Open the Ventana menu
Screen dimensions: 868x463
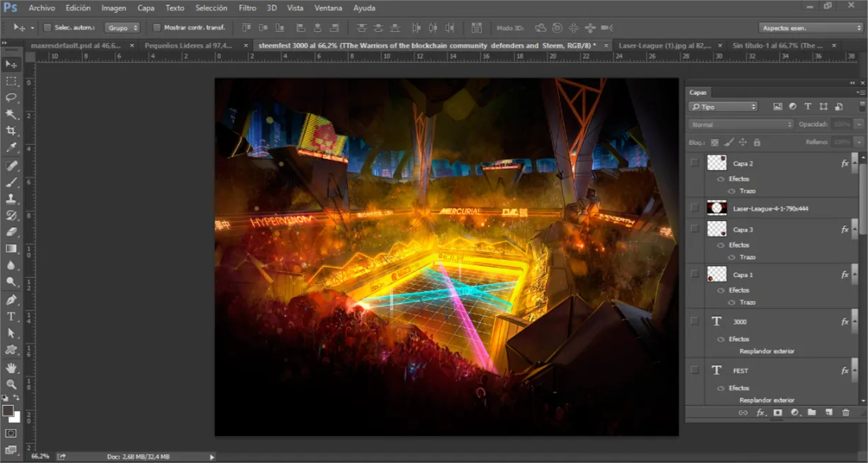[x=328, y=8]
